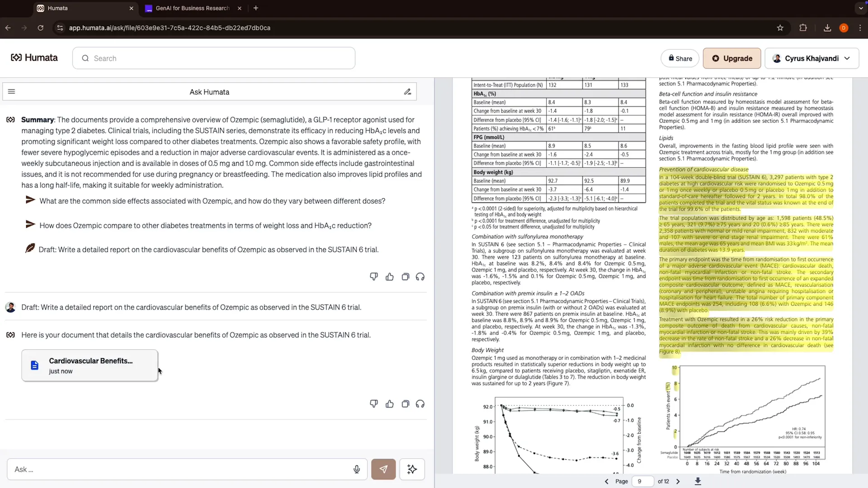This screenshot has height=488, width=868.
Task: Ask how Ozempic compares to other treatments
Action: (x=205, y=225)
